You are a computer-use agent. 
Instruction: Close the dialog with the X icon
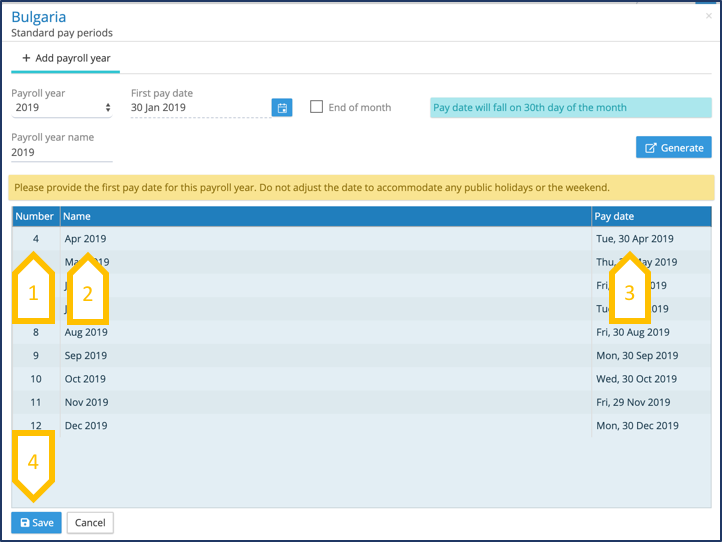(709, 17)
